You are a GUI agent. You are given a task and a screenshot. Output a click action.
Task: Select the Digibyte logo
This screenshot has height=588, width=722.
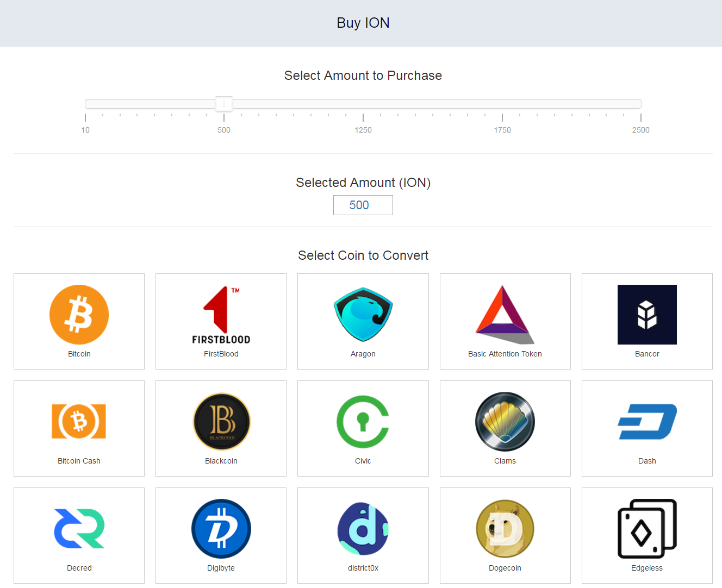tap(221, 529)
